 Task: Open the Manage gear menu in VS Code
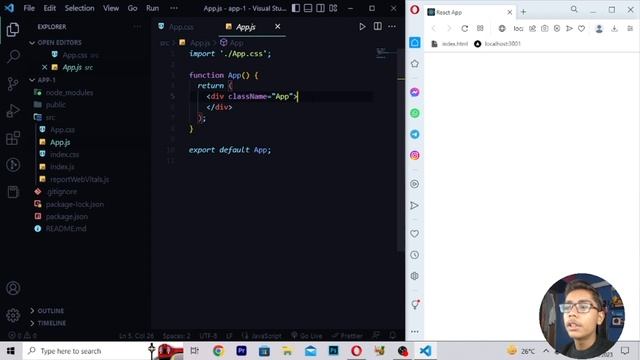coord(13,315)
